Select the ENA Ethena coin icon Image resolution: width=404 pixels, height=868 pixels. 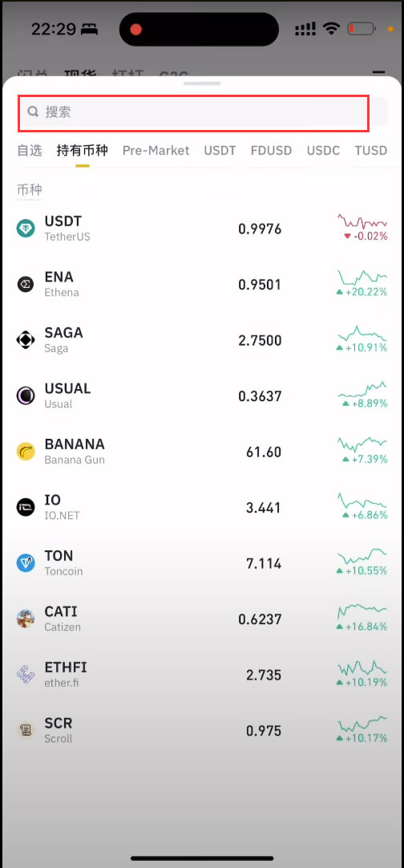(26, 285)
